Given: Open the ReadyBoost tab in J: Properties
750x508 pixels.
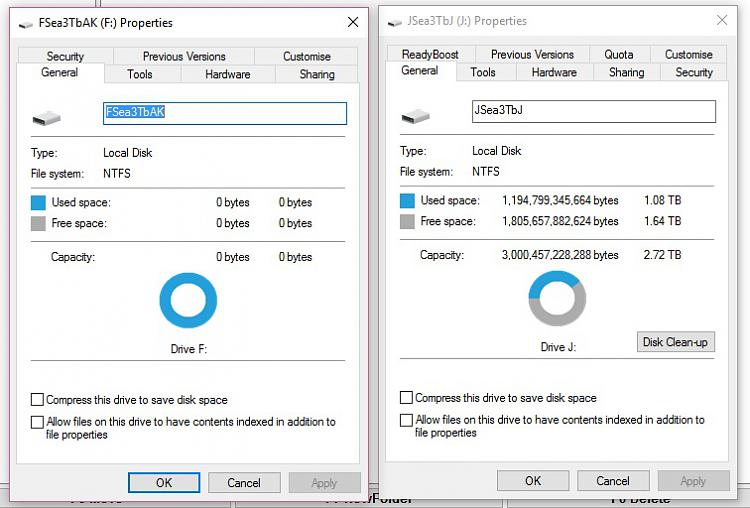Looking at the screenshot, I should [430, 54].
